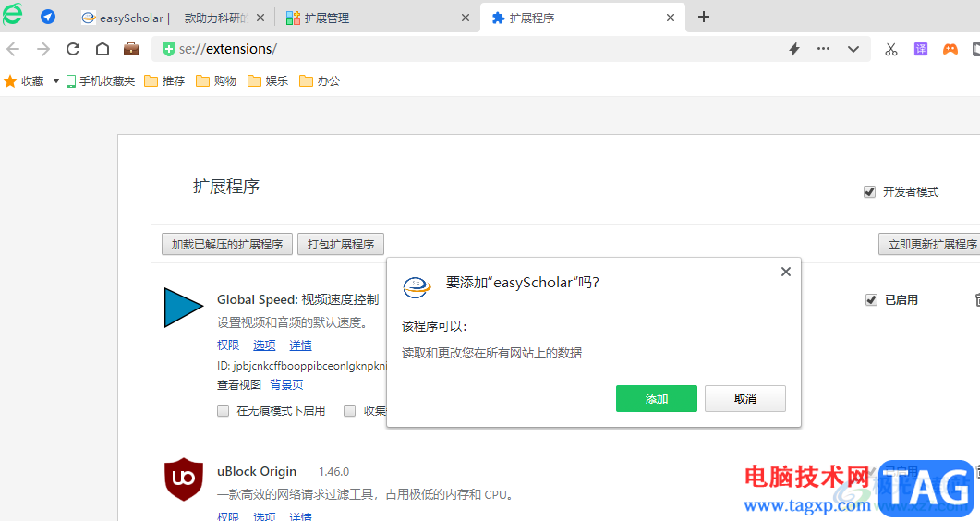Viewport: 980px width, 521px height.
Task: Open uBlock Origin 权限 link
Action: (x=228, y=516)
